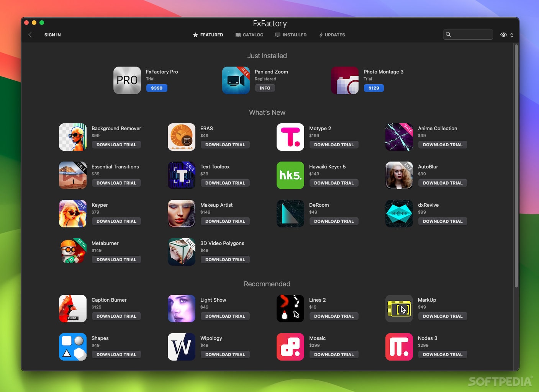Select the Essential Transitions icon
This screenshot has width=539, height=392.
click(x=73, y=175)
